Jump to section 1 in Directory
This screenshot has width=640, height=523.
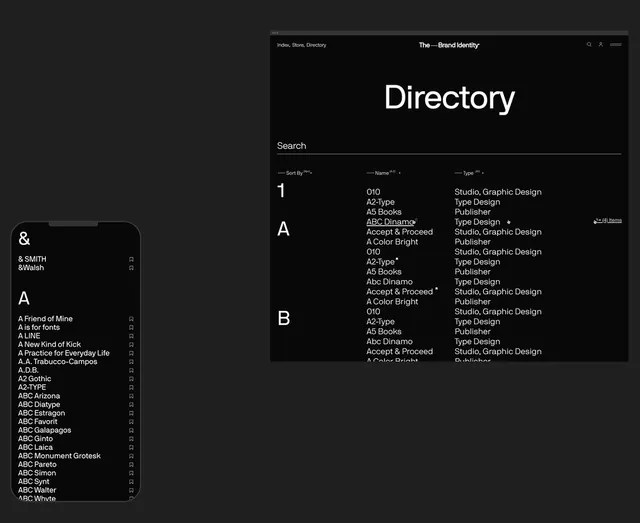[x=281, y=191]
